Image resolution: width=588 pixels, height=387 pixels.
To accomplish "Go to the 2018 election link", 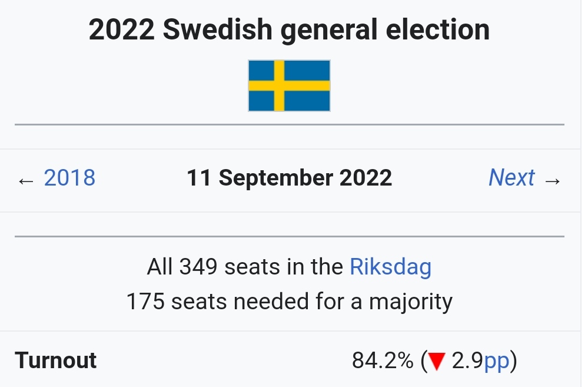I will point(69,178).
